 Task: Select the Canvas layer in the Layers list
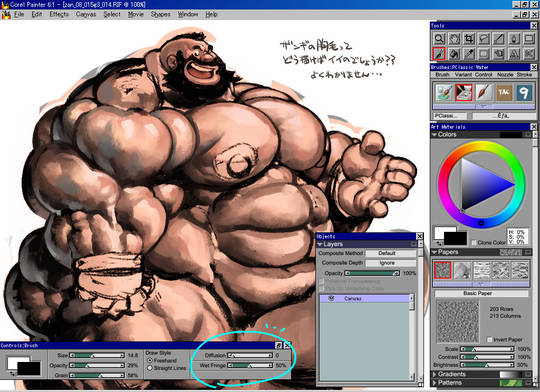pos(364,299)
